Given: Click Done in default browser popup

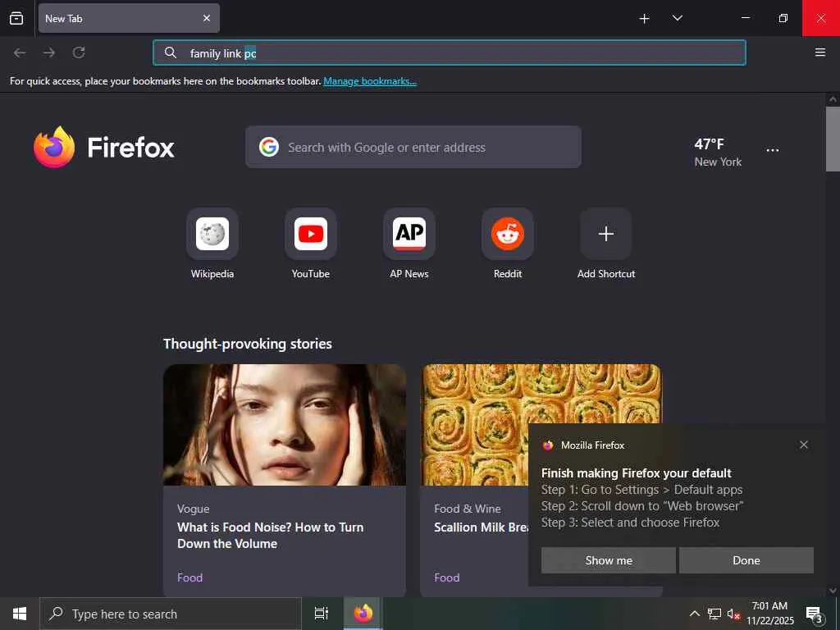Looking at the screenshot, I should click(746, 560).
